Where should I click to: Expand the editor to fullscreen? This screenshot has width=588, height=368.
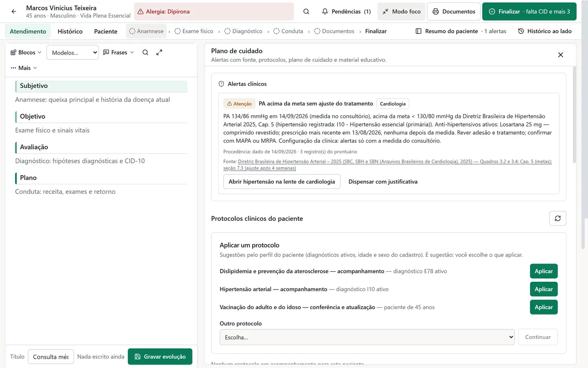[x=159, y=53]
